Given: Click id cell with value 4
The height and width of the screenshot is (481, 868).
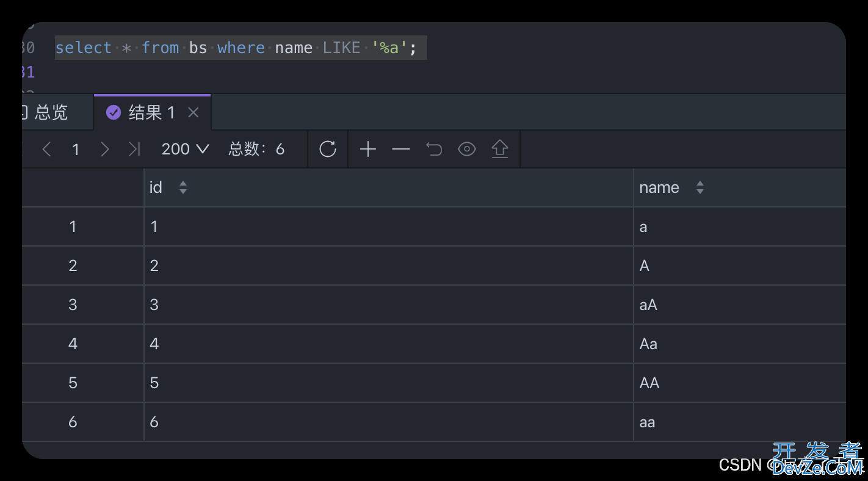Looking at the screenshot, I should [x=388, y=344].
